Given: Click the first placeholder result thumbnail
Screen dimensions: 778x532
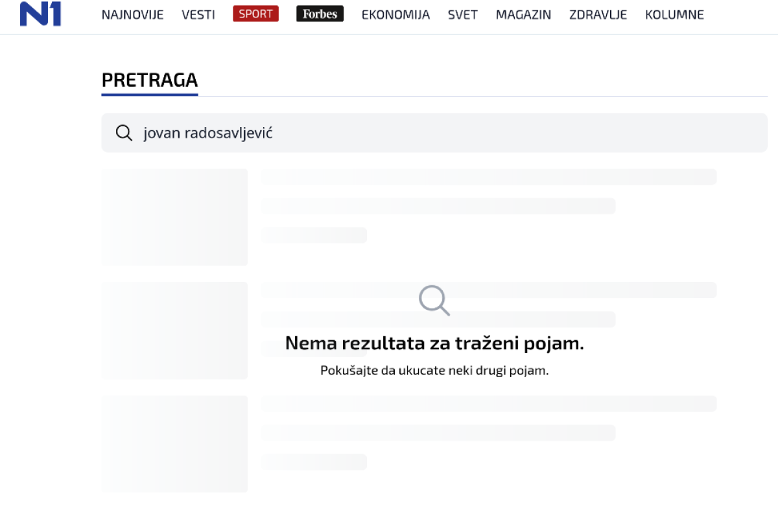Looking at the screenshot, I should coord(174,217).
